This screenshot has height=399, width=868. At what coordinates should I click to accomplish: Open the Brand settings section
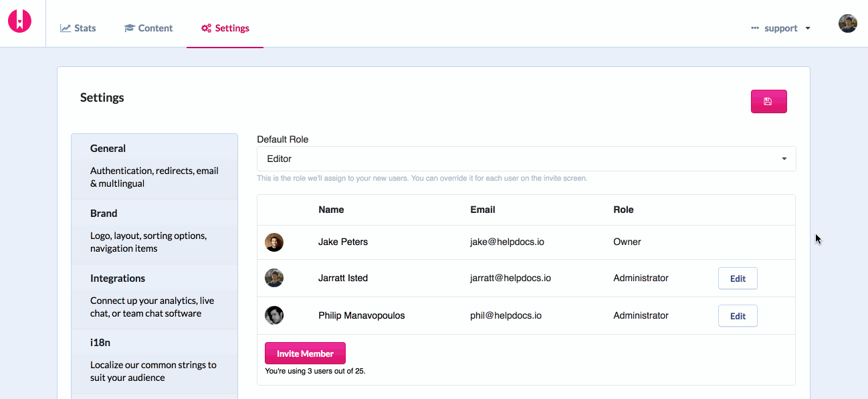[x=154, y=231]
